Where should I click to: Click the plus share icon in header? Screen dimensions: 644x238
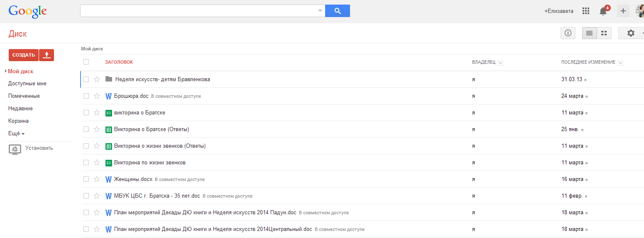pyautogui.click(x=623, y=11)
